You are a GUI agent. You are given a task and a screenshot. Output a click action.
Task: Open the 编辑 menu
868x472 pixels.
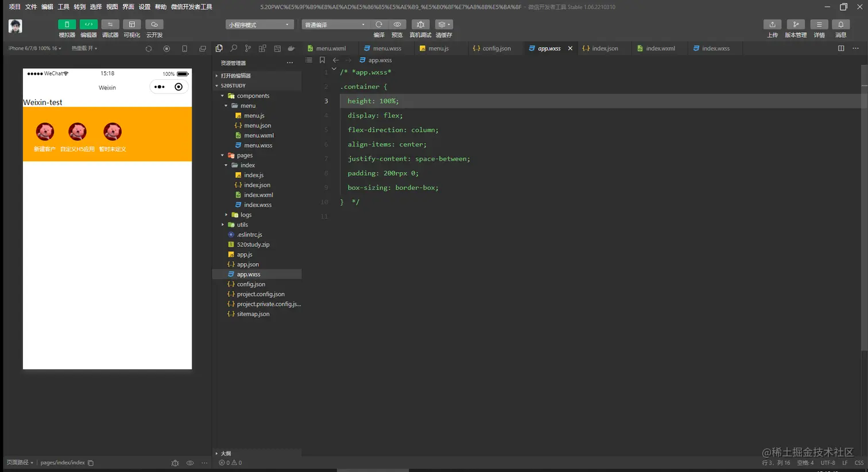coord(47,7)
